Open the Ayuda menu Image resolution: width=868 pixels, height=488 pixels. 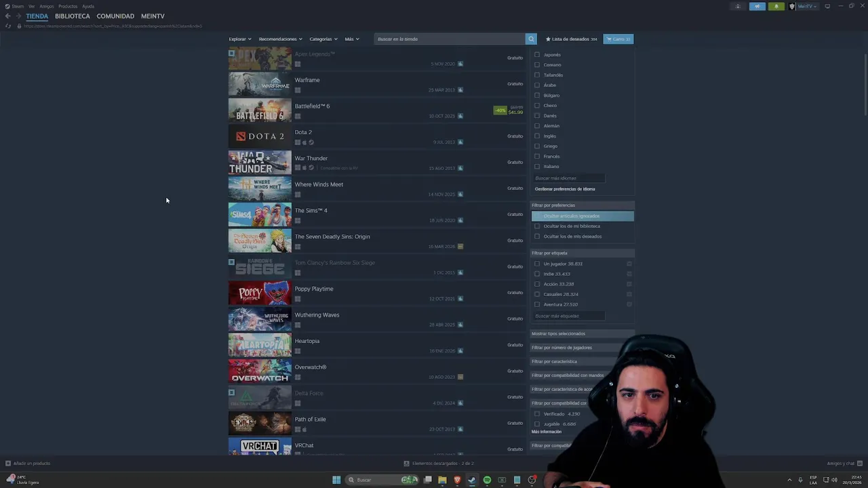(88, 6)
